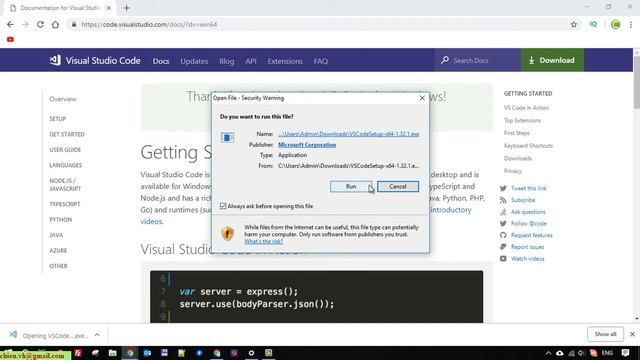Open the API nav item

pyautogui.click(x=251, y=61)
